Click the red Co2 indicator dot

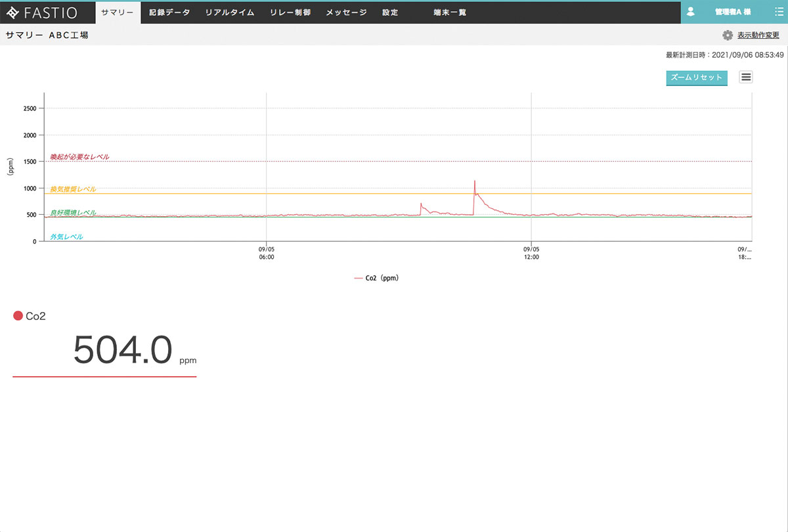(x=18, y=316)
